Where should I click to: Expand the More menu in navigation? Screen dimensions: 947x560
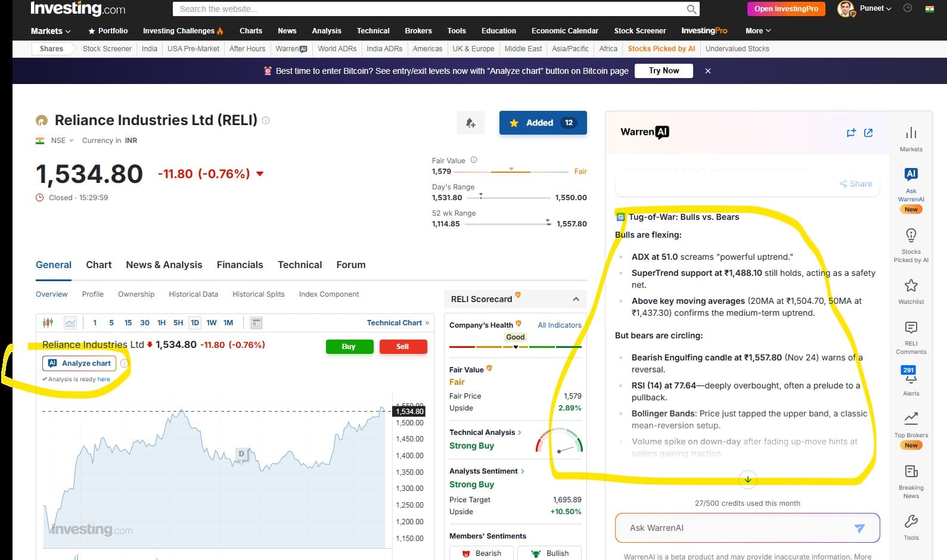pyautogui.click(x=758, y=31)
